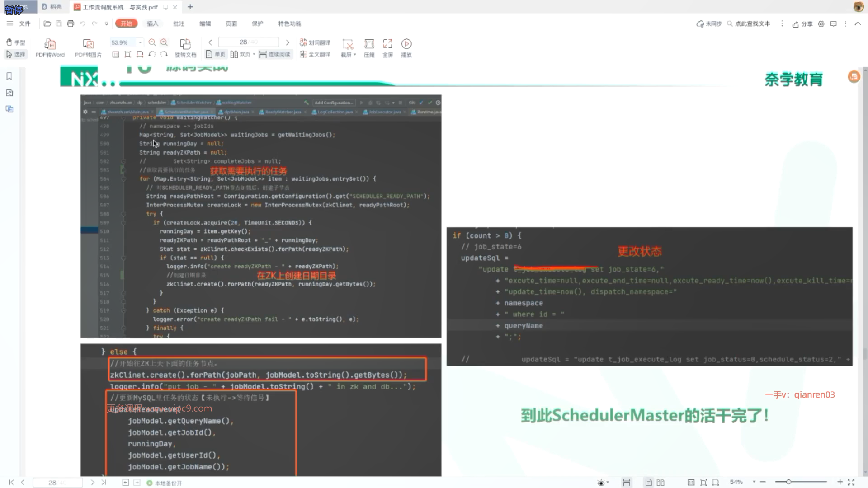Open the 插入 ribbon tab
This screenshot has width=868, height=488.
pos(152,23)
